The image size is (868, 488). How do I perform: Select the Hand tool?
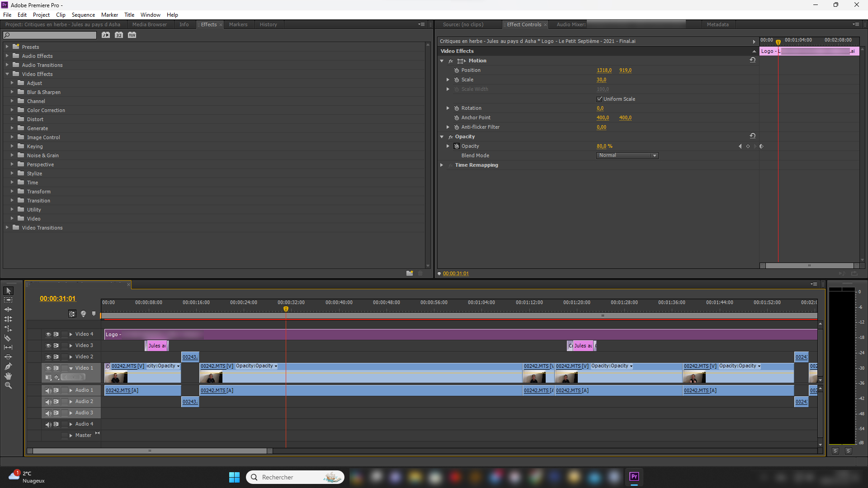(x=8, y=376)
